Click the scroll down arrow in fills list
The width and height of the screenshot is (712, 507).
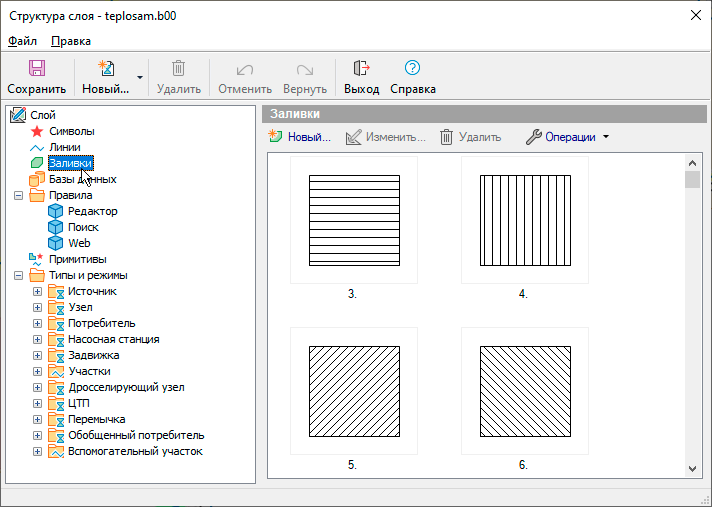692,467
